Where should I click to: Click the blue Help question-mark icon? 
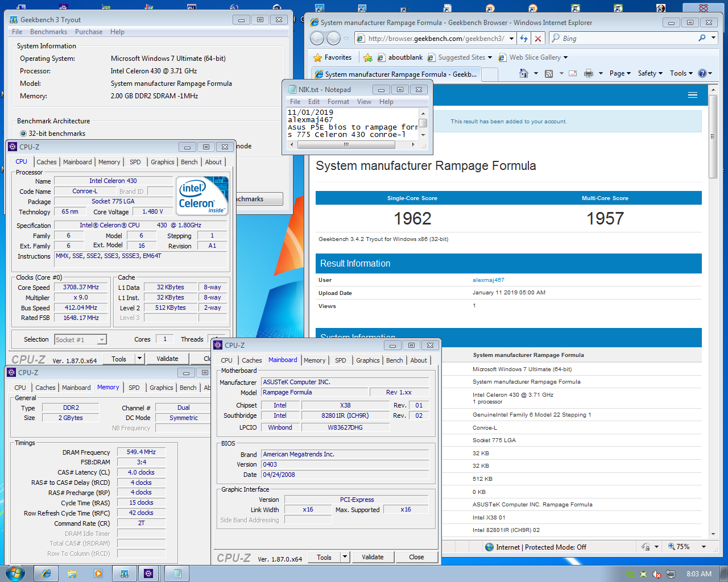tap(702, 73)
